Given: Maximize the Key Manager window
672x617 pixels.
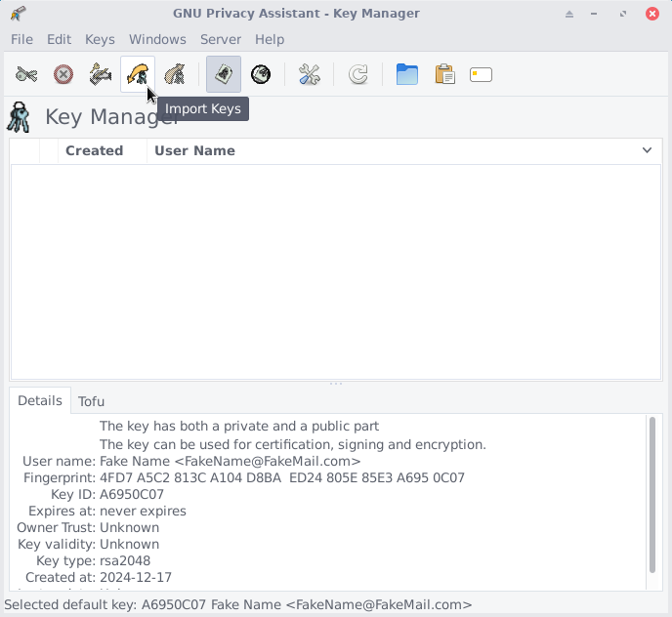Looking at the screenshot, I should (x=623, y=14).
